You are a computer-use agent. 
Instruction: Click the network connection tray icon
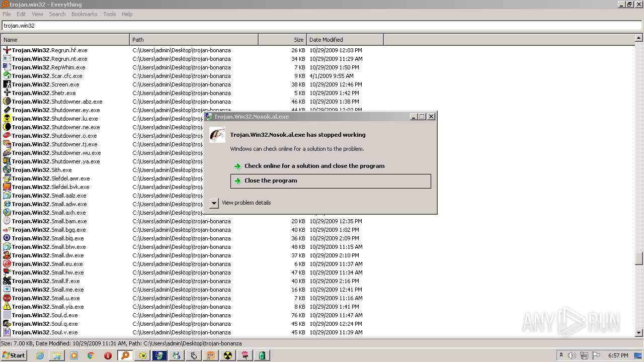[584, 355]
